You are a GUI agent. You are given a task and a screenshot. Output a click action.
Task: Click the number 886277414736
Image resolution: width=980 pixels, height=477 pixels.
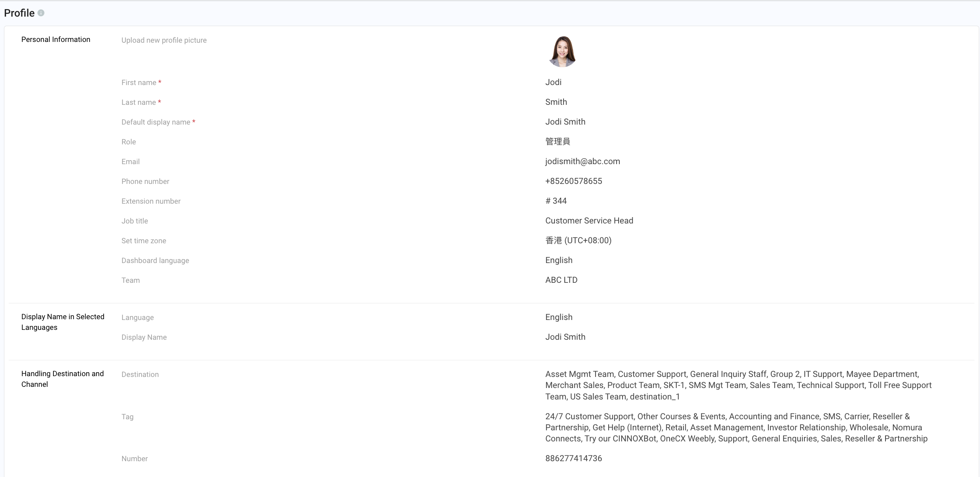pyautogui.click(x=573, y=458)
